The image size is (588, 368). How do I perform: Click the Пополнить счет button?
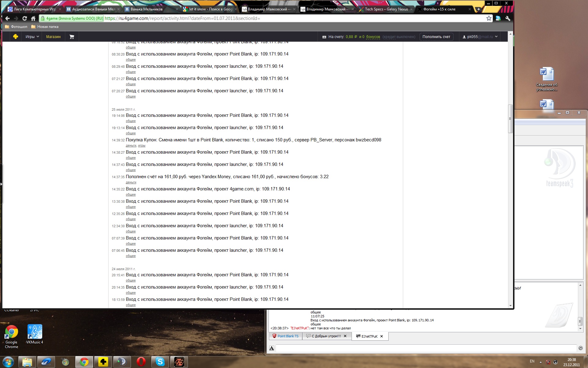point(436,36)
